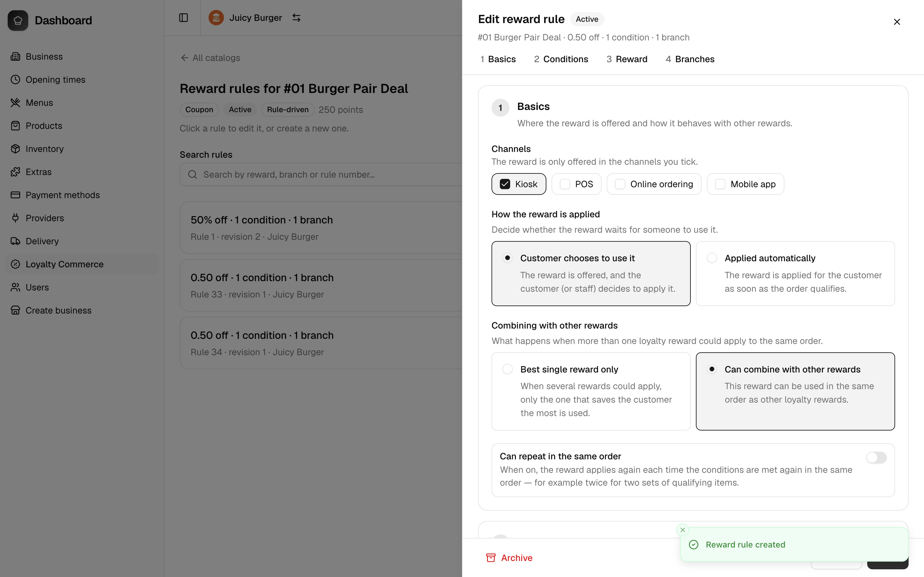Focus the Search rules input field

[x=321, y=174]
